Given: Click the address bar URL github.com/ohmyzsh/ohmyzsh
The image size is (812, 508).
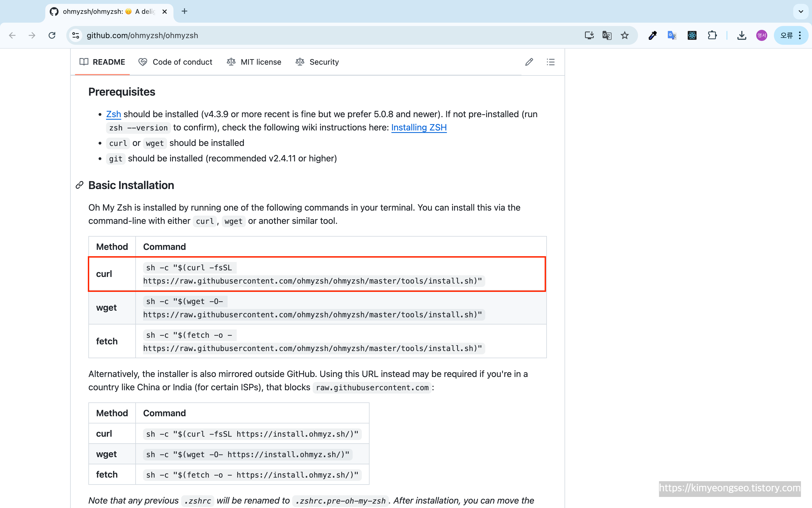Looking at the screenshot, I should coord(142,35).
